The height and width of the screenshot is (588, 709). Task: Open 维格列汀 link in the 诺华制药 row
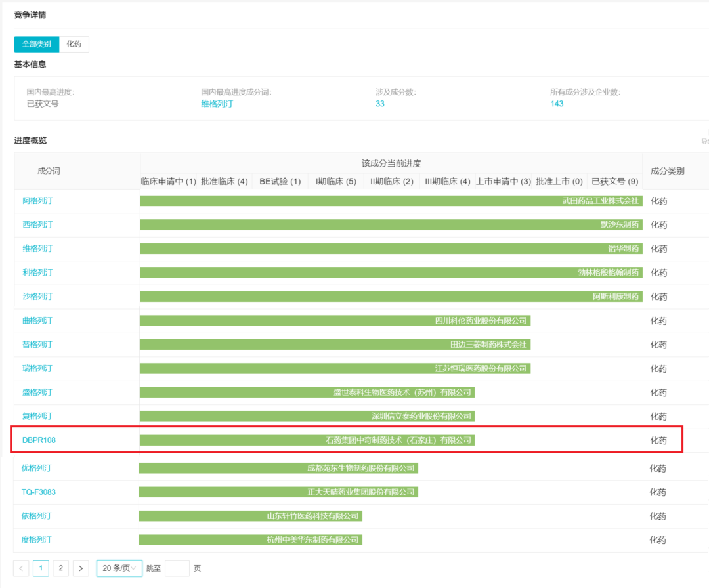tap(37, 249)
